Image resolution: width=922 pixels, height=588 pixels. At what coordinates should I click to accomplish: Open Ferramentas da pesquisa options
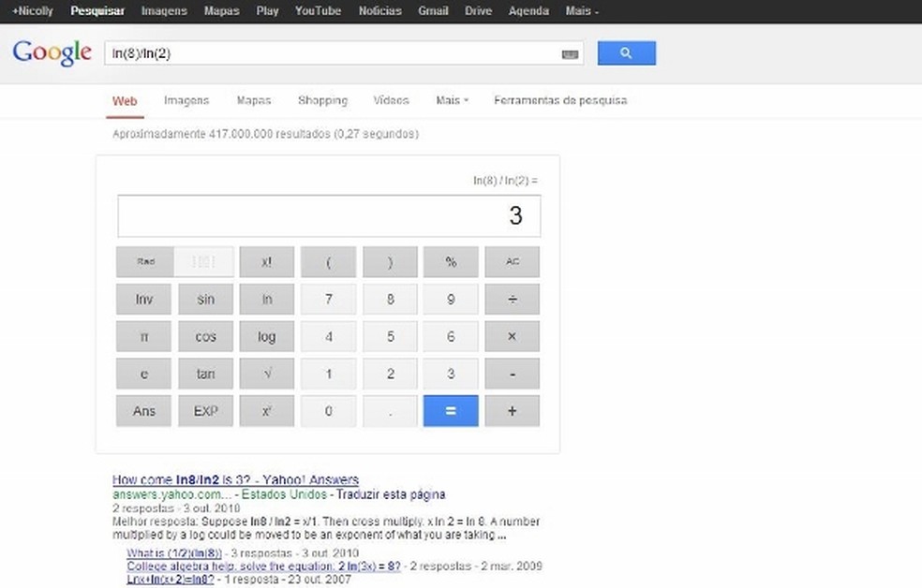(x=560, y=100)
